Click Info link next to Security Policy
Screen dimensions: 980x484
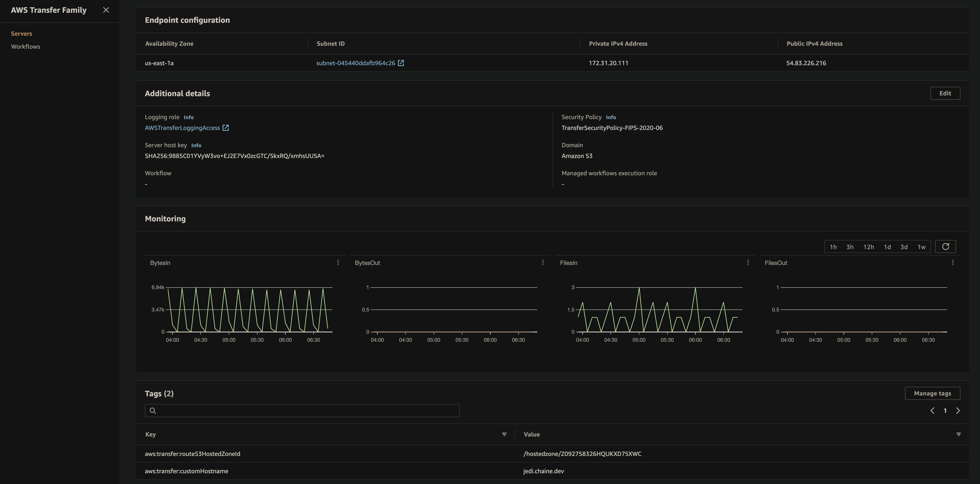[611, 118]
